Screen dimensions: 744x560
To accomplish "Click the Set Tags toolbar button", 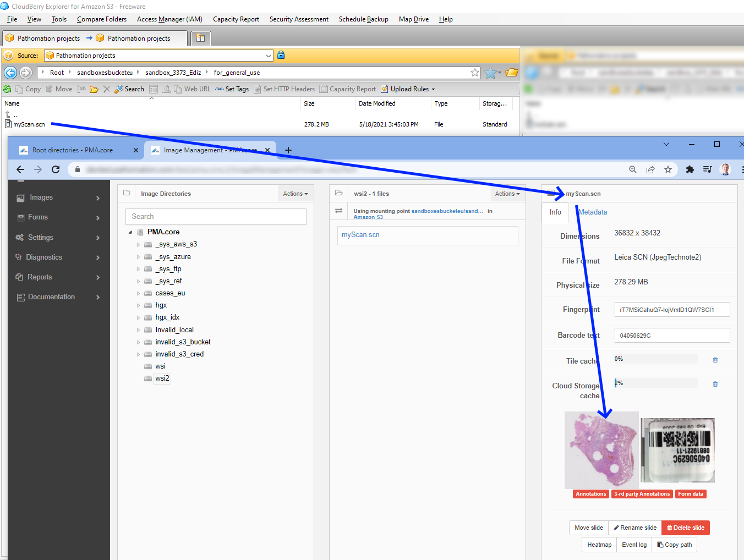I will tap(232, 89).
